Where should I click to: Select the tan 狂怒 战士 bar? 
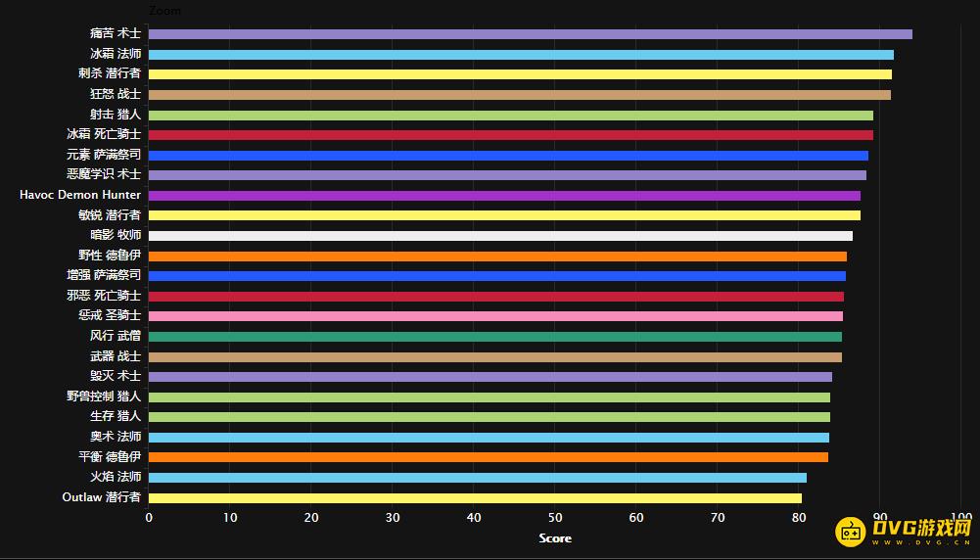[x=519, y=95]
